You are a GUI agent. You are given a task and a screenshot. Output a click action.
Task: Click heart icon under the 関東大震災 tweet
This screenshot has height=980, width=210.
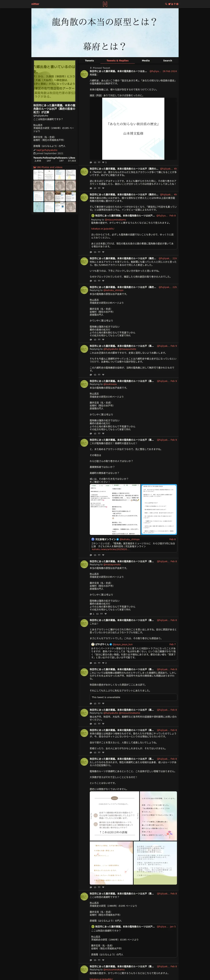coord(103,252)
